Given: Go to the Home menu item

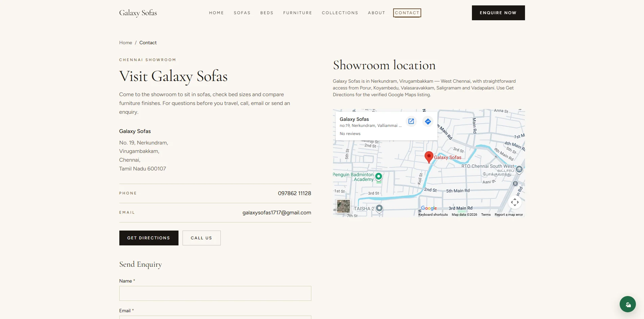Looking at the screenshot, I should pyautogui.click(x=216, y=13).
